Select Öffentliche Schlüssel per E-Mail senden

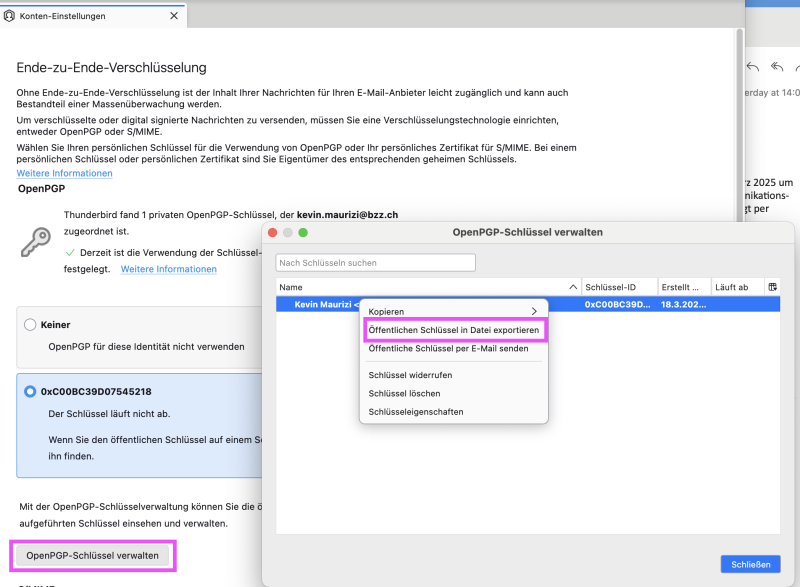(x=446, y=348)
